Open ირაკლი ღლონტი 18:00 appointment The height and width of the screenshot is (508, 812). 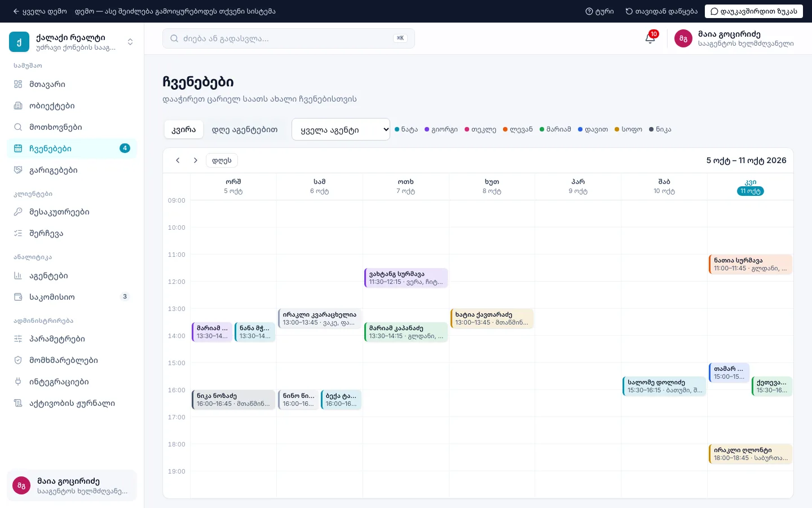(x=751, y=454)
